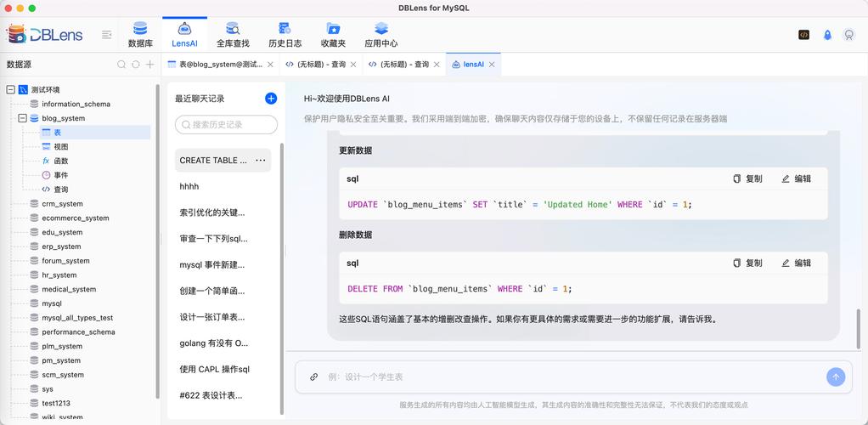Select forum_system database

[x=65, y=260]
